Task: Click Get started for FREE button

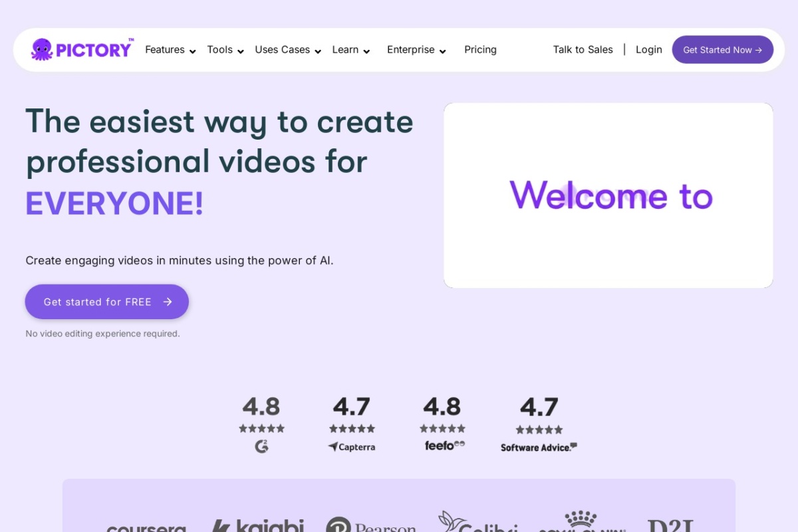Action: pyautogui.click(x=107, y=302)
